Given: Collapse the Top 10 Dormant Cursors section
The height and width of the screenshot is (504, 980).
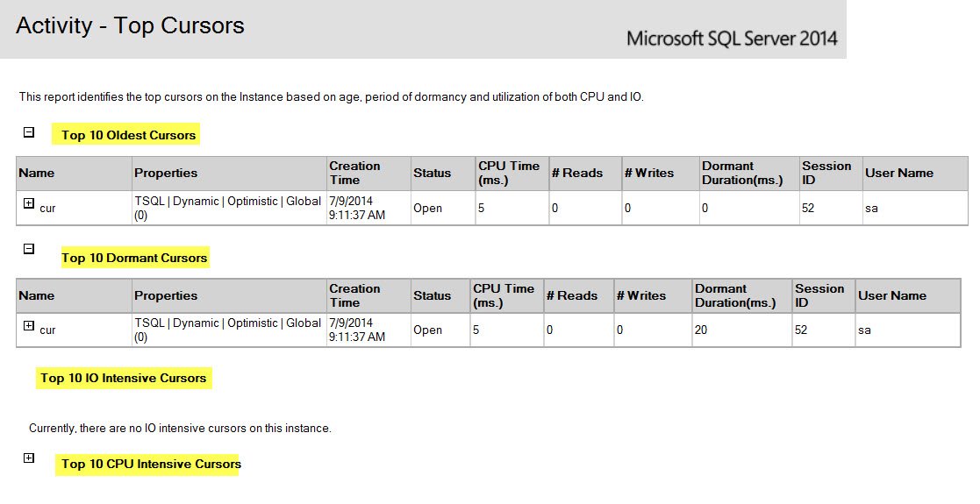Looking at the screenshot, I should click(29, 249).
